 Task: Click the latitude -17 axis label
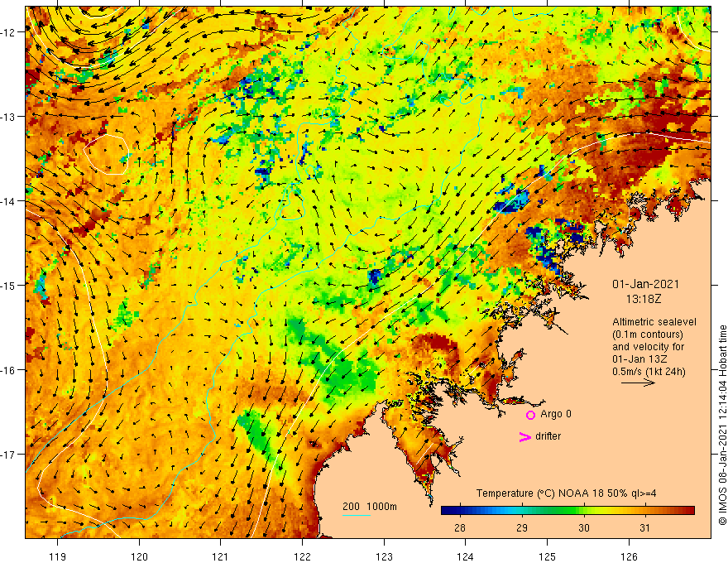8,454
